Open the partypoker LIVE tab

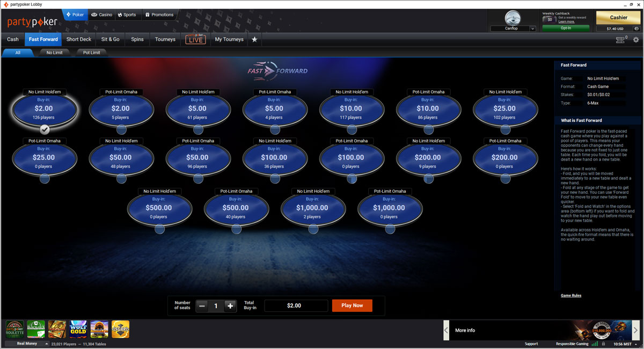195,39
